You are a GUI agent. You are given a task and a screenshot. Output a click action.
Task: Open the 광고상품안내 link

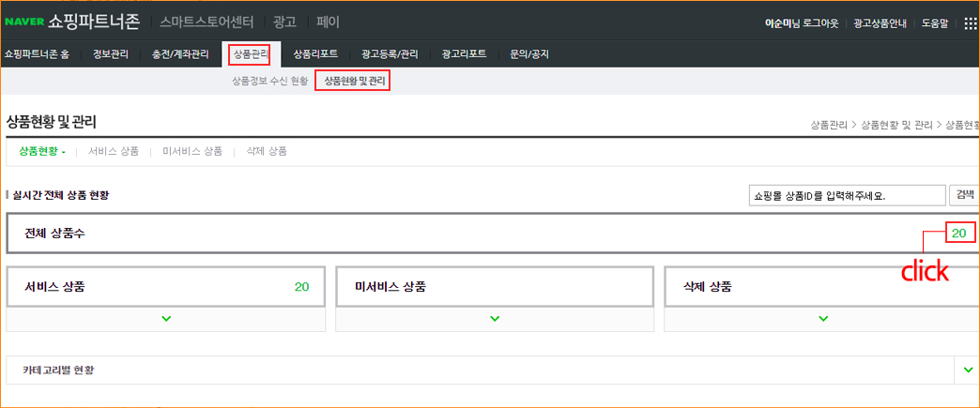pos(880,23)
